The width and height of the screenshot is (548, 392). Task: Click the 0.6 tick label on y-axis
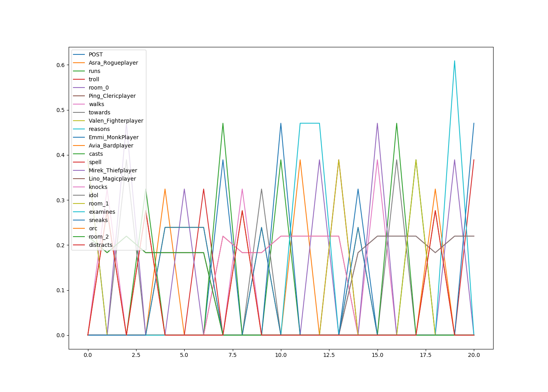[60, 65]
